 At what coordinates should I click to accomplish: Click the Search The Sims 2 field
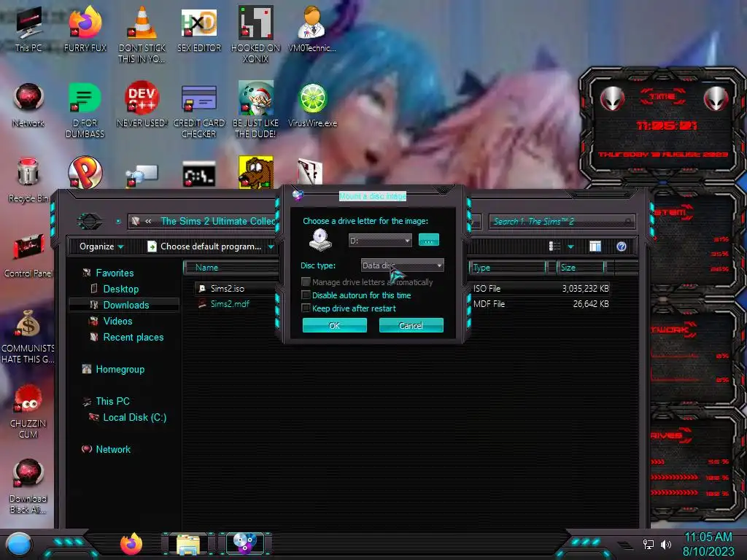coord(561,222)
